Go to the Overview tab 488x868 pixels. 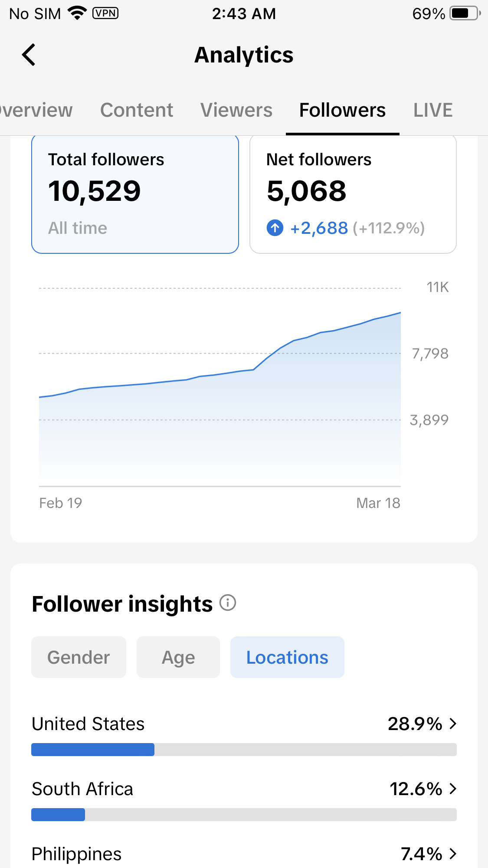(x=36, y=110)
